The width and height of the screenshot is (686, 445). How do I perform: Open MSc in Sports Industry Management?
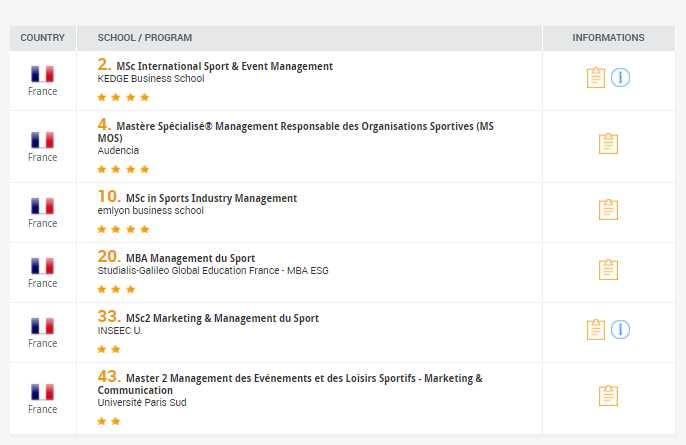click(211, 198)
